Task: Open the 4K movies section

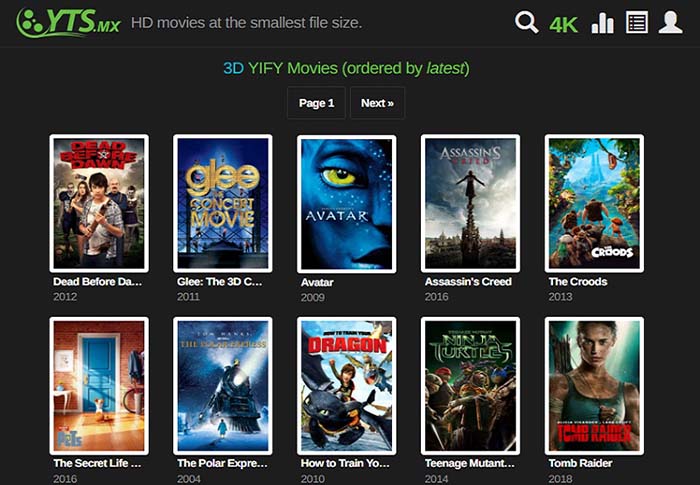Action: [x=563, y=25]
